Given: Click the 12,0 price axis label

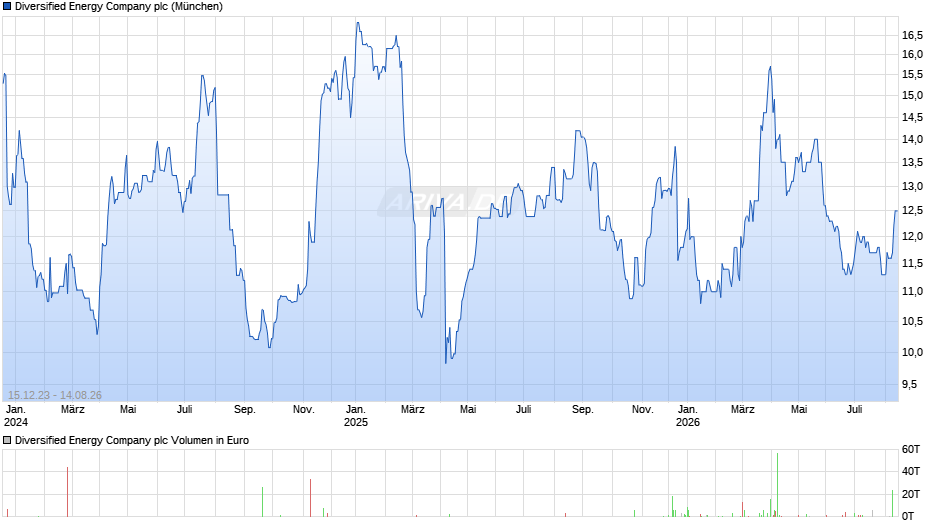Looking at the screenshot, I should 912,236.
